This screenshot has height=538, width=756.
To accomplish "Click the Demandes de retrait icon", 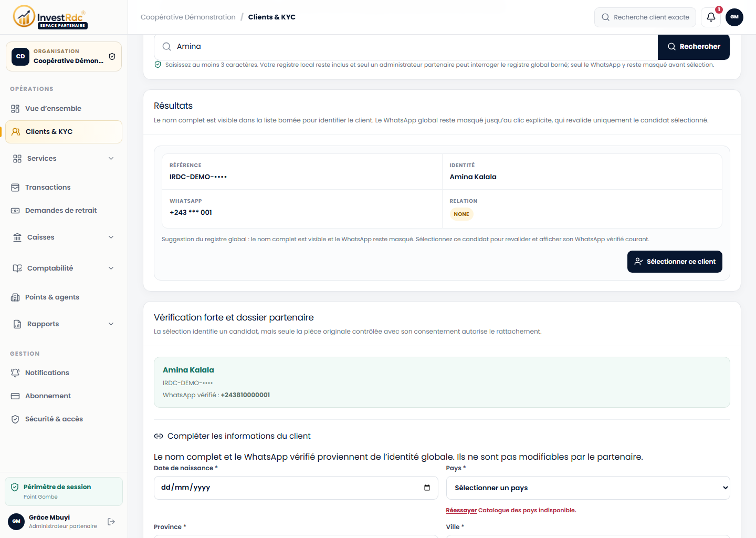I will click(15, 211).
